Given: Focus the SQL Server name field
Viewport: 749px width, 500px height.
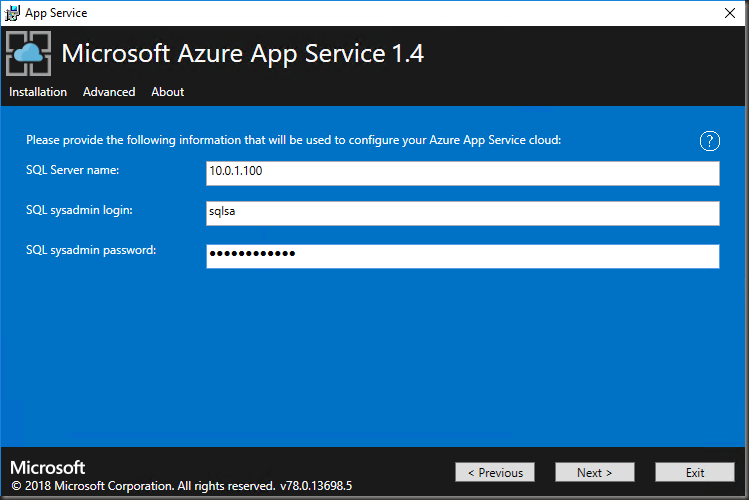Looking at the screenshot, I should 462,173.
